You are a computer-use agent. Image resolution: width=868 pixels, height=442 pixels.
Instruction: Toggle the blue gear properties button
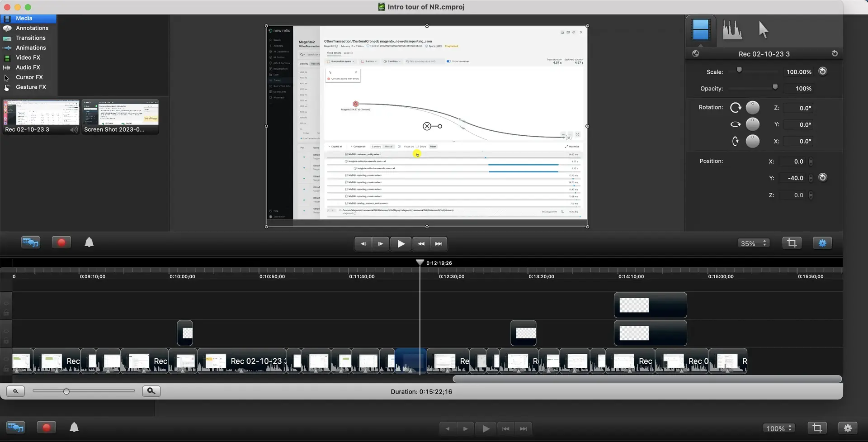(x=822, y=243)
